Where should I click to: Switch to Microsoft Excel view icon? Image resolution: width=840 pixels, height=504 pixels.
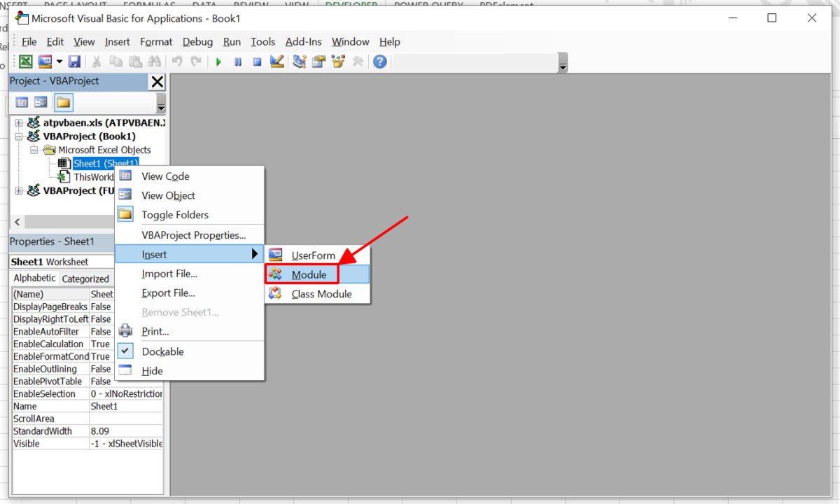26,62
